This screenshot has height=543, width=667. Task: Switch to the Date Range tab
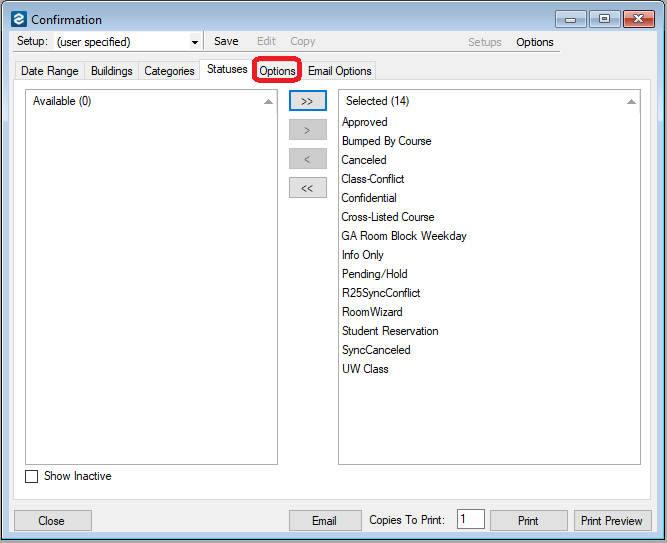click(x=50, y=71)
